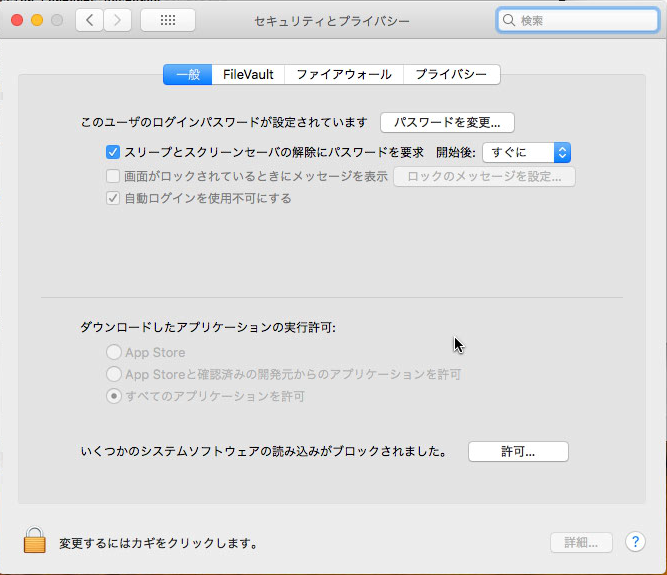This screenshot has width=667, height=575.
Task: Toggle 自動ログインを使用不可にする checkbox
Action: [x=113, y=198]
